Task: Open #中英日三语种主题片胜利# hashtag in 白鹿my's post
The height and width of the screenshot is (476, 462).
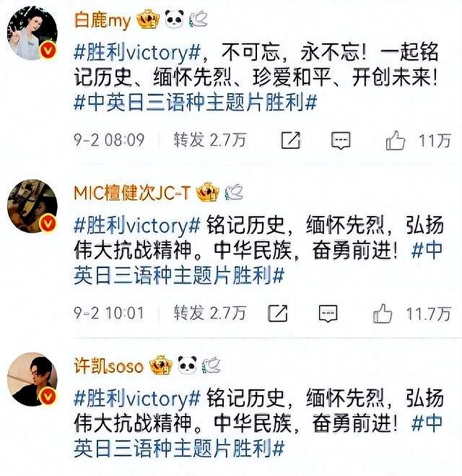Action: pyautogui.click(x=196, y=102)
